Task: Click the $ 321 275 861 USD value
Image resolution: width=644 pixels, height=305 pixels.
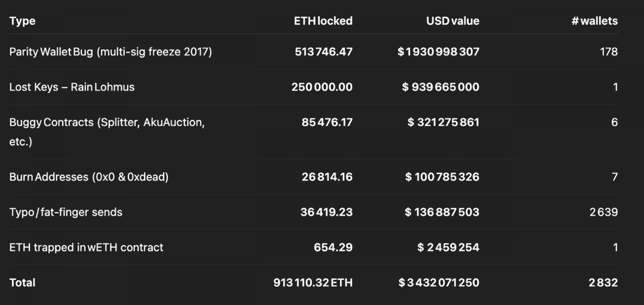Action: (443, 122)
